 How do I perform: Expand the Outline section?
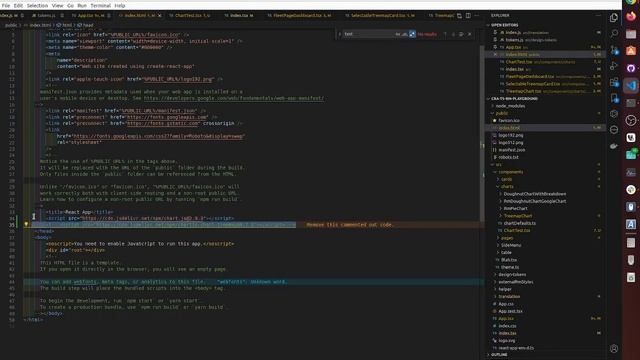[499, 355]
